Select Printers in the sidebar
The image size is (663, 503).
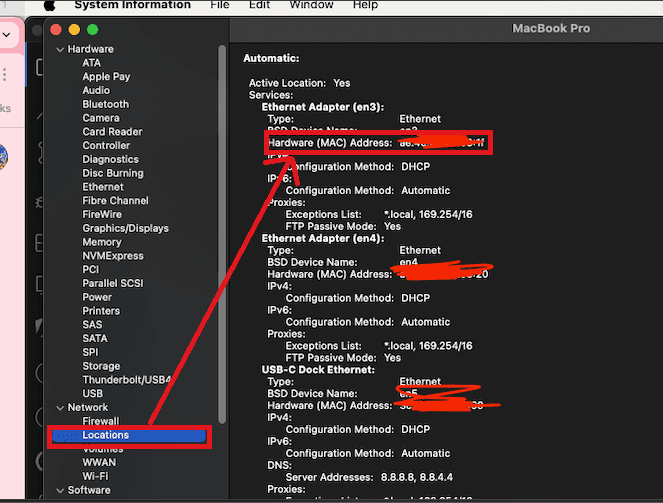pos(101,311)
